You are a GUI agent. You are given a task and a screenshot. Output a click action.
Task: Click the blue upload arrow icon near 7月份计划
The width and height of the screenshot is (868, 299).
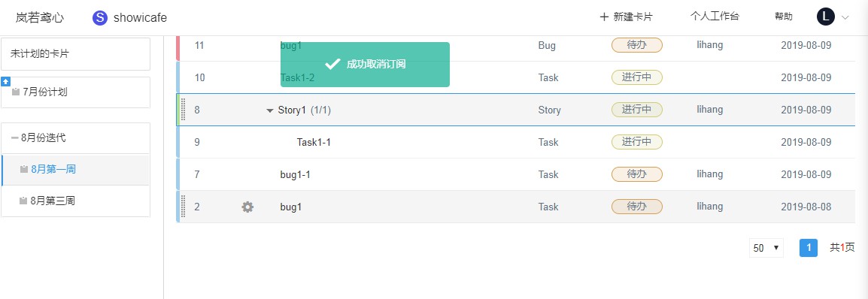coord(5,81)
